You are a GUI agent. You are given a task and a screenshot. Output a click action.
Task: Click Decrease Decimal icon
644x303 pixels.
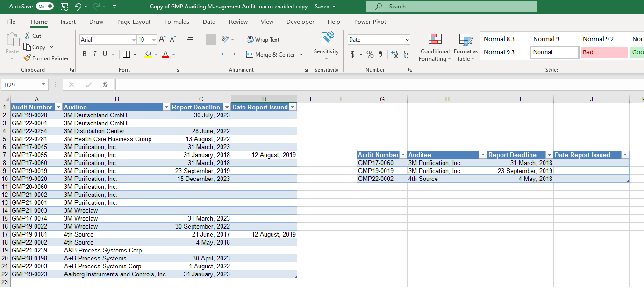pyautogui.click(x=405, y=54)
